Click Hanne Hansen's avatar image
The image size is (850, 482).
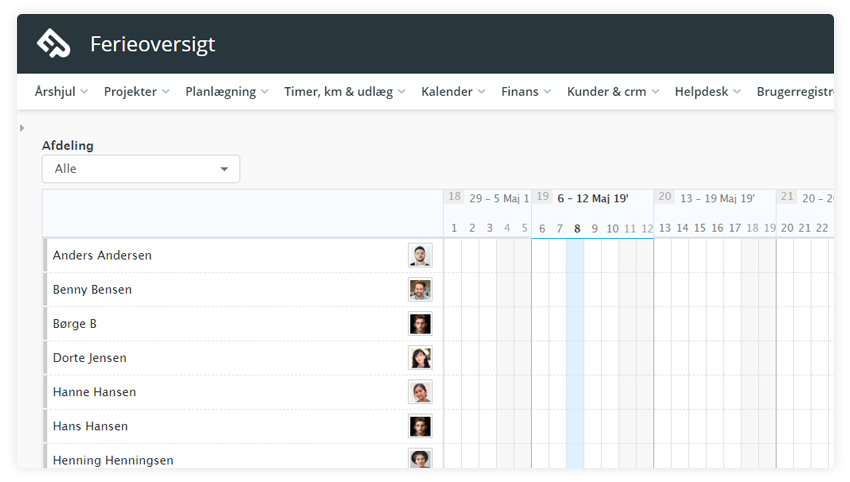[x=420, y=392]
